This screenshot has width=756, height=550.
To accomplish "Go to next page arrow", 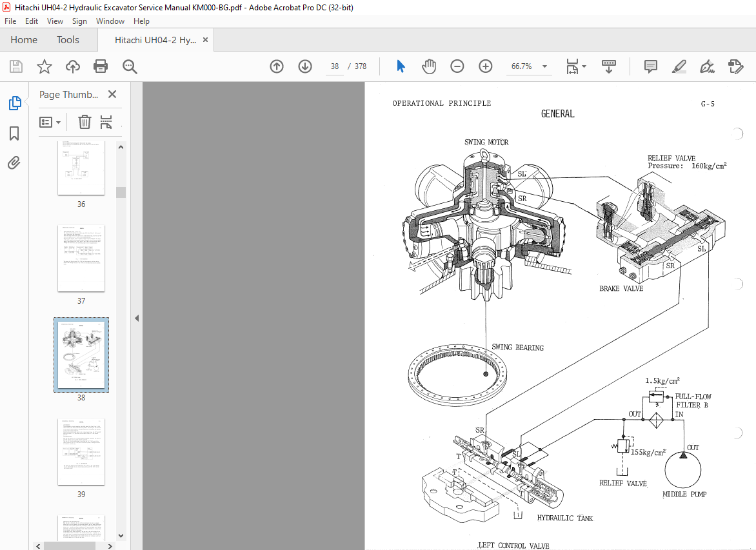I will 305,66.
